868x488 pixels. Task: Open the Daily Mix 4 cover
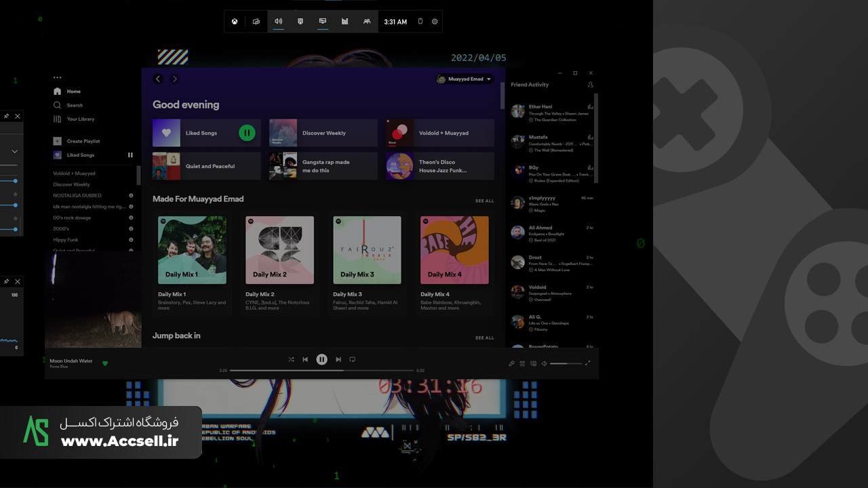coord(454,250)
